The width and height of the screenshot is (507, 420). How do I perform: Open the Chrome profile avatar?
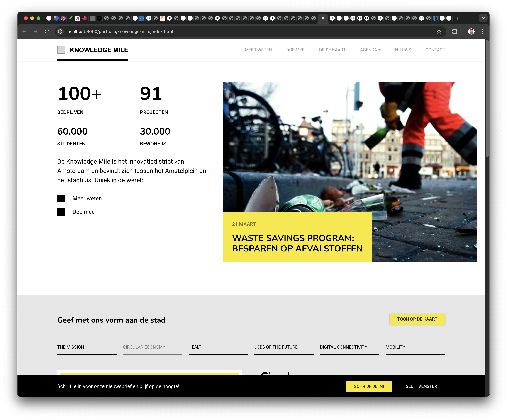pyautogui.click(x=471, y=32)
